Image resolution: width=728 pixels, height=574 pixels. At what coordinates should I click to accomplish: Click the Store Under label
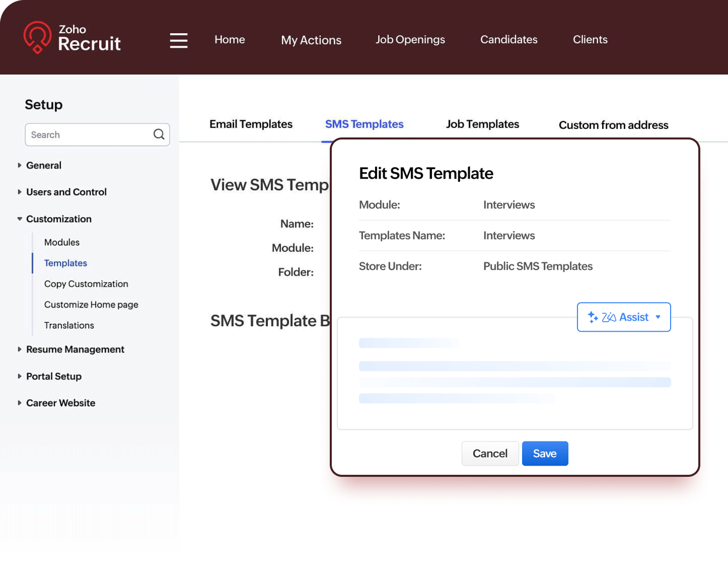point(390,266)
